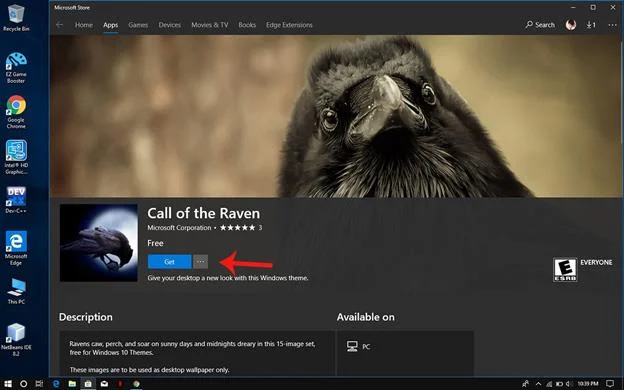Viewport: 624px width, 390px height.
Task: Switch to the Games tab
Action: (138, 25)
